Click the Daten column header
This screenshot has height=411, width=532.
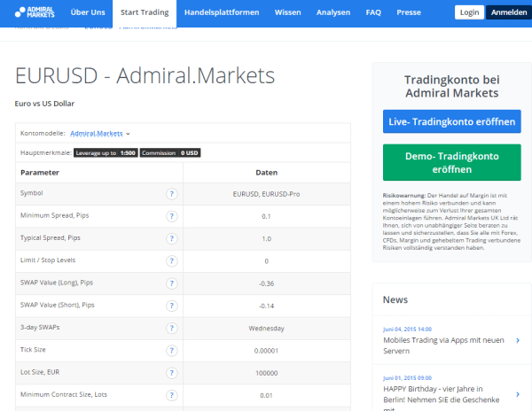point(266,173)
